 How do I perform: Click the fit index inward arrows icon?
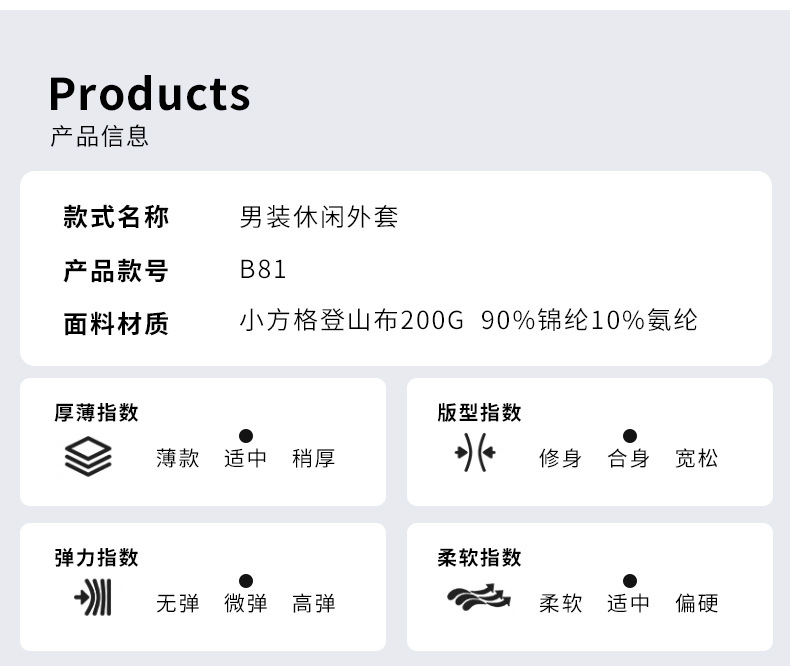click(475, 456)
